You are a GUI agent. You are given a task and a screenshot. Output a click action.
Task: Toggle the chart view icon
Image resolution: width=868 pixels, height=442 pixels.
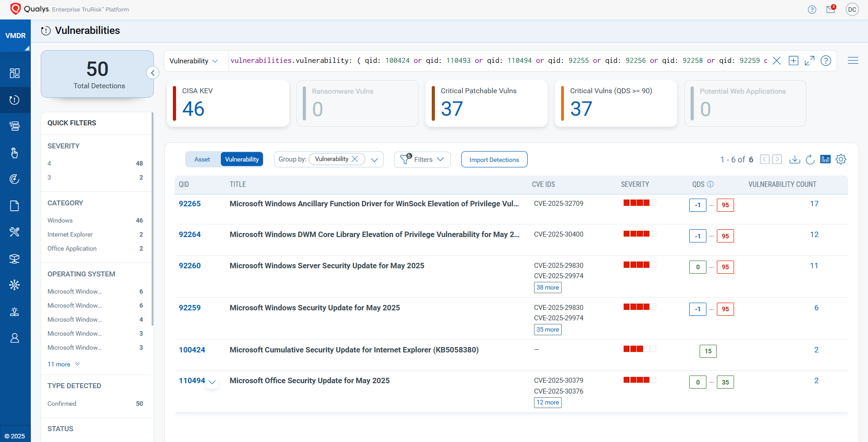pyautogui.click(x=825, y=159)
